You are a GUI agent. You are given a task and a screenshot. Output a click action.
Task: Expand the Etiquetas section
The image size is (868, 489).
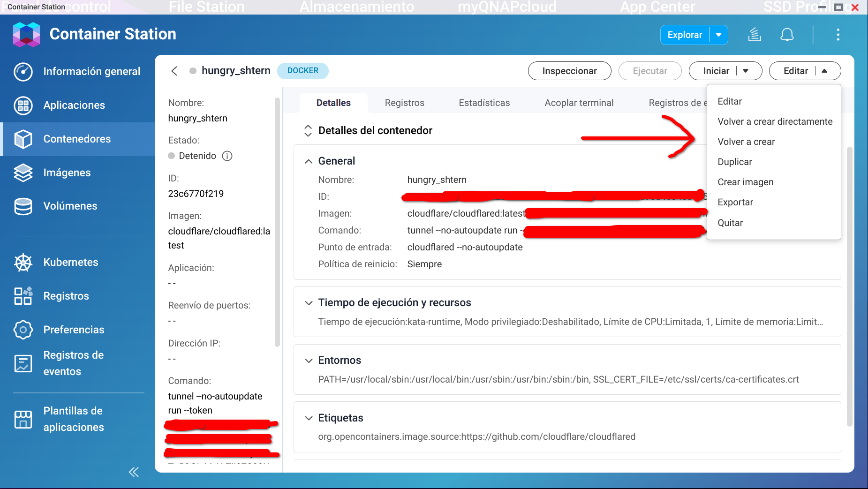(x=308, y=418)
